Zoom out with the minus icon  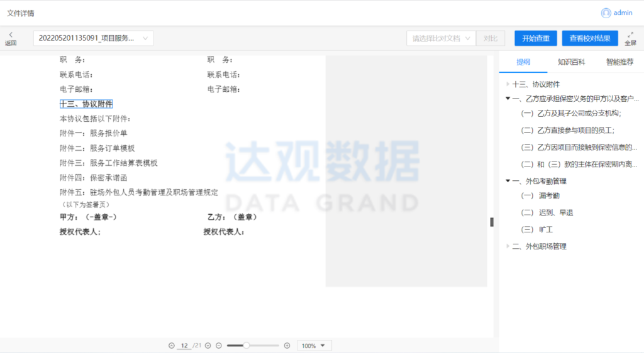(219, 345)
